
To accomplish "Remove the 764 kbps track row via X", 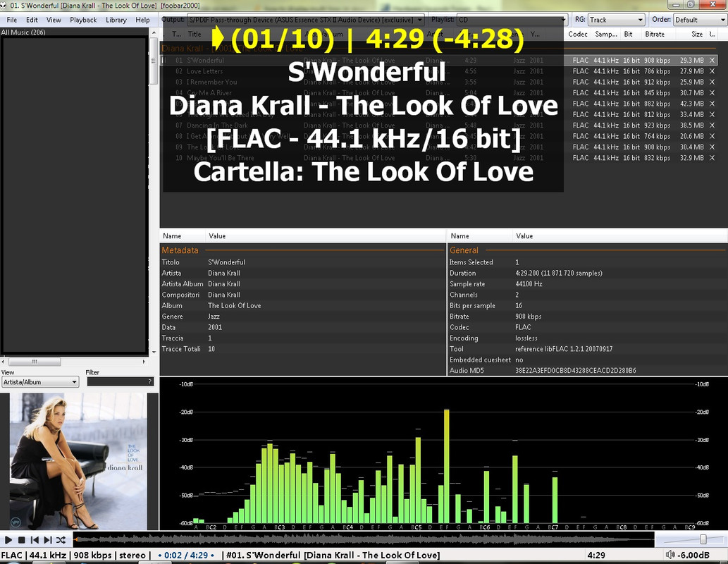I will (x=712, y=136).
